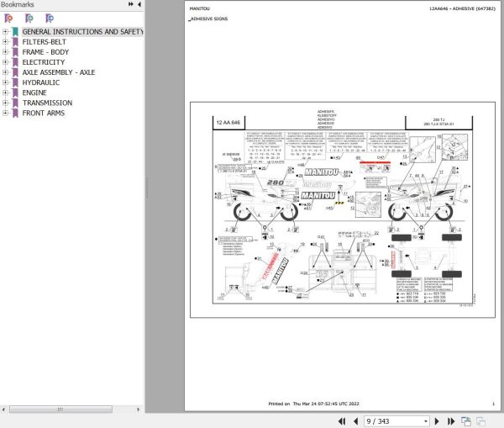The width and height of the screenshot is (504, 428).
Task: Click the GENERAL INSTRUCTIONS bookmark ribbon icon
Action: tap(15, 32)
